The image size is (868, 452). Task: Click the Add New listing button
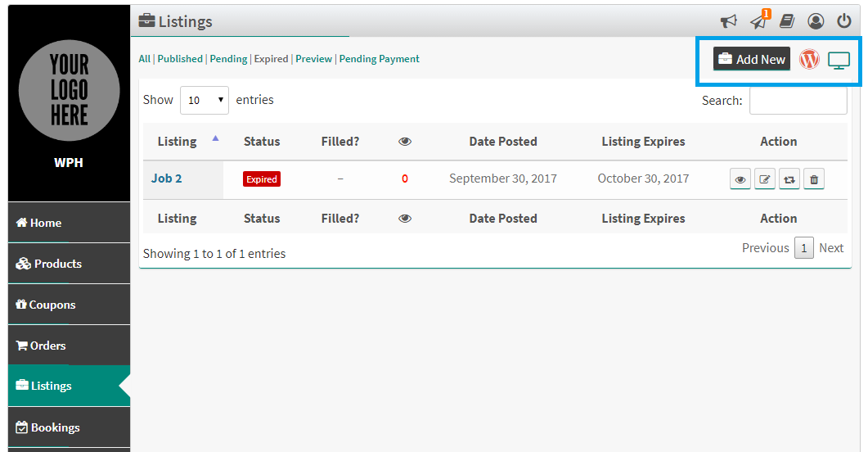pos(751,59)
